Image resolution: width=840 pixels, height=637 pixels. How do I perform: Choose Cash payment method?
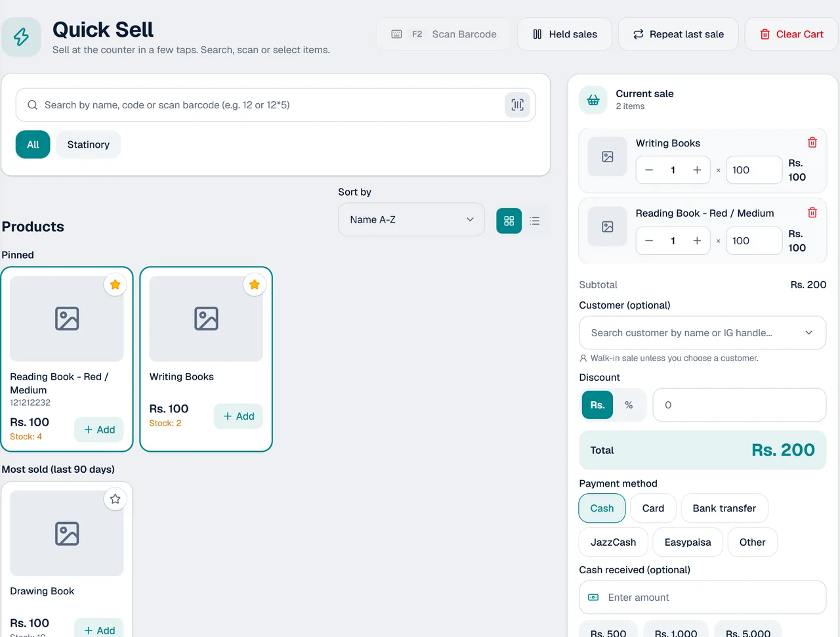click(602, 508)
